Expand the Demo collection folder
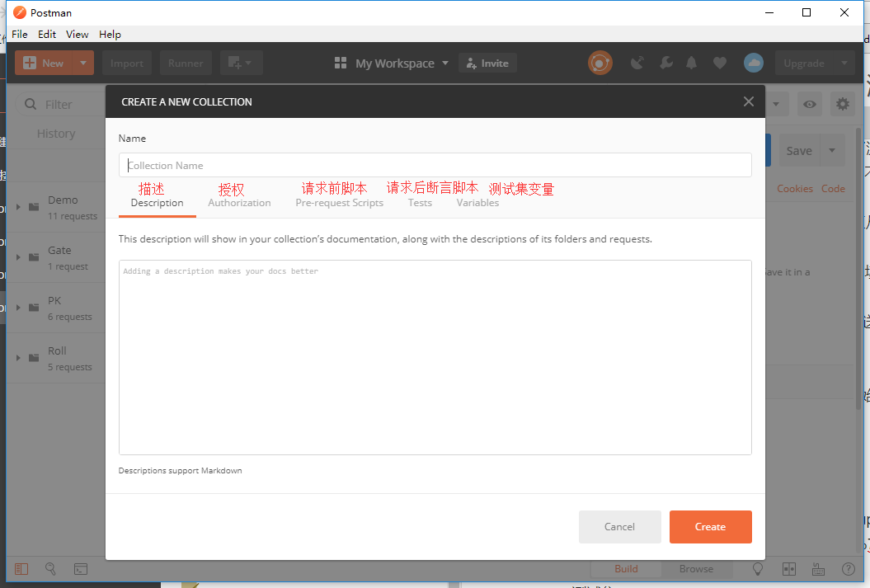 click(x=18, y=207)
